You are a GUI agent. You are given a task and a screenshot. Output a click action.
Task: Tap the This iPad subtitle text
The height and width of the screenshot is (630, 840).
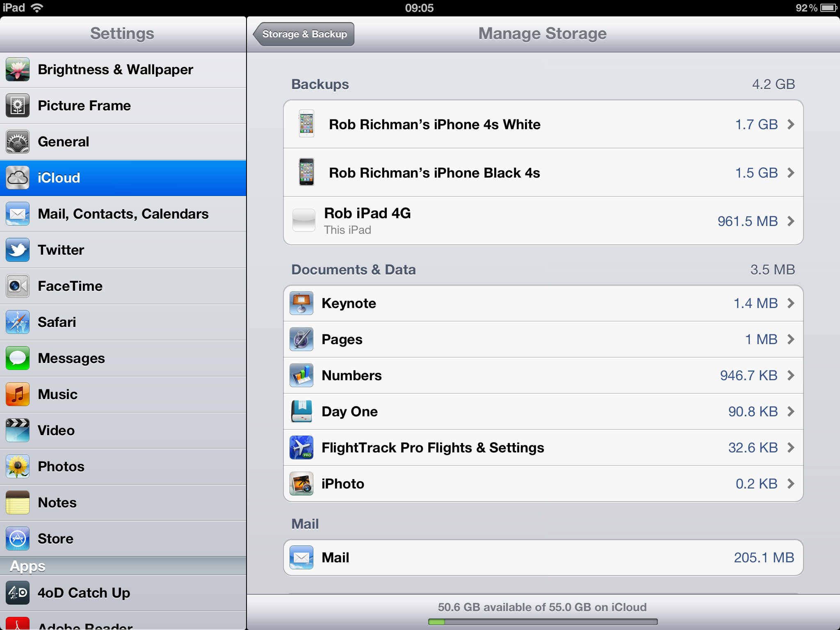[x=347, y=230]
